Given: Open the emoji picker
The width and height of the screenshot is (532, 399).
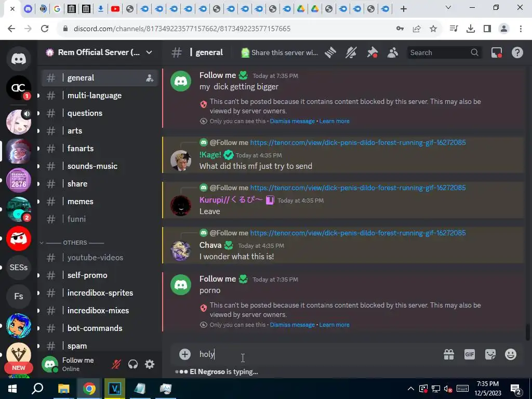Looking at the screenshot, I should (x=511, y=354).
